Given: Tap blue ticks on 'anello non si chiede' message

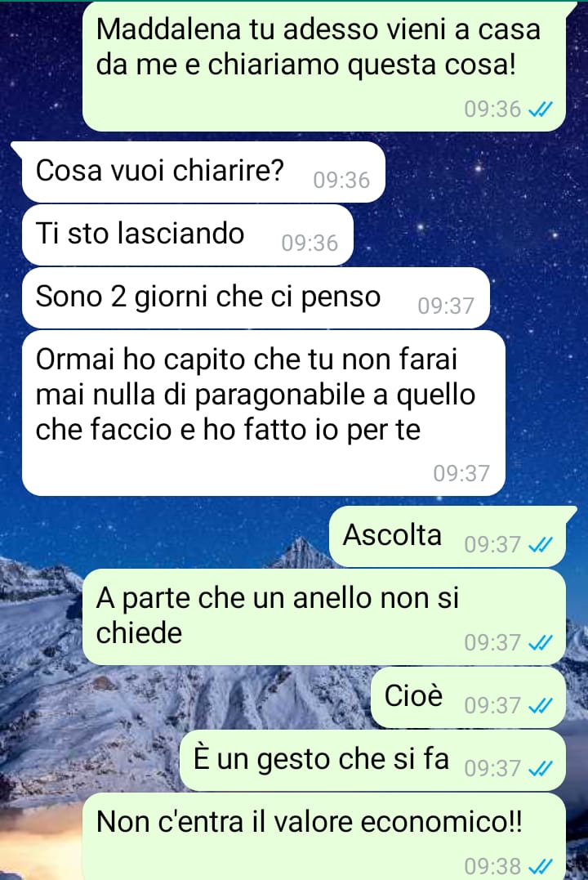Looking at the screenshot, I should [541, 642].
